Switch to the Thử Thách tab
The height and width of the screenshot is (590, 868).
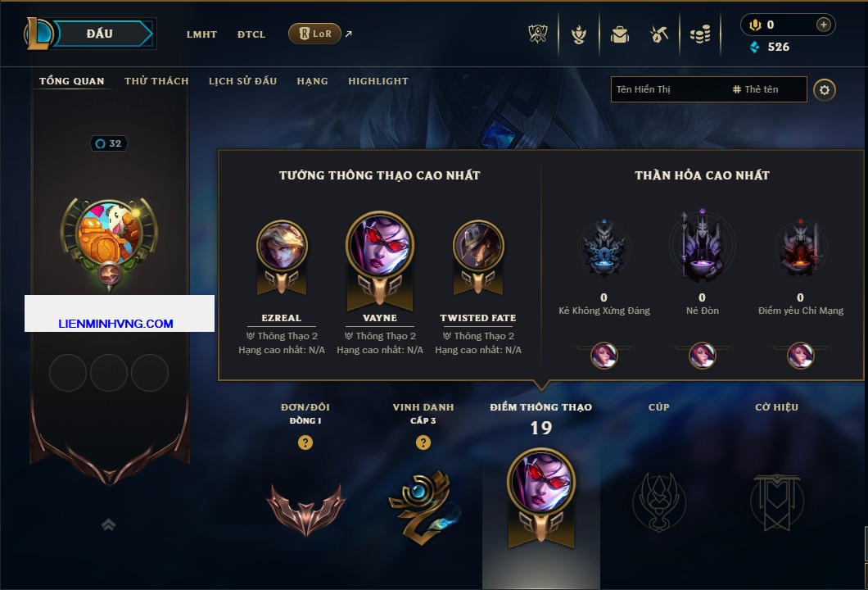(156, 81)
